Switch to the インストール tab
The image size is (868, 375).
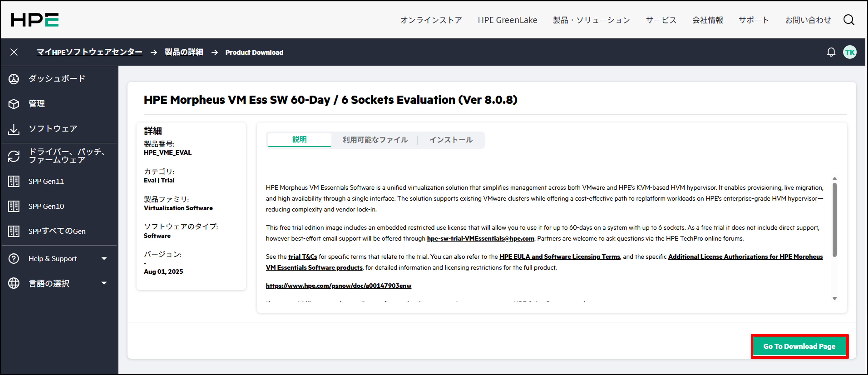pos(451,140)
